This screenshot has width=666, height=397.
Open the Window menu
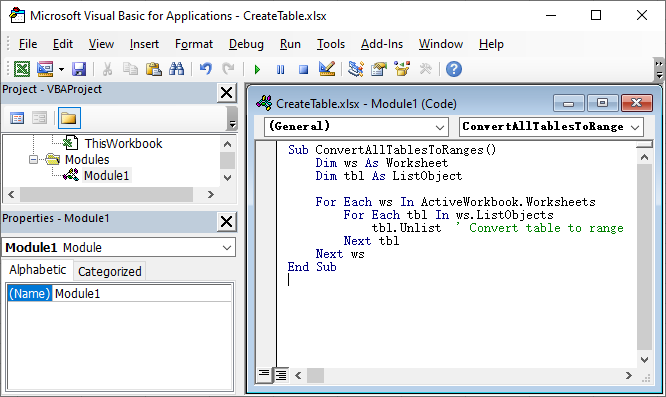(440, 44)
